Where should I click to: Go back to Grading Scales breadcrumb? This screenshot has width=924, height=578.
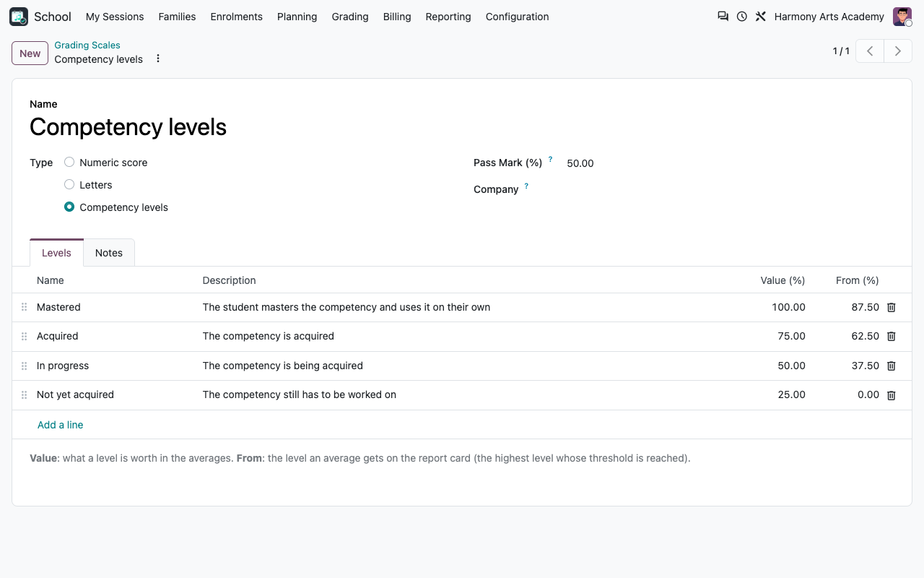87,45
